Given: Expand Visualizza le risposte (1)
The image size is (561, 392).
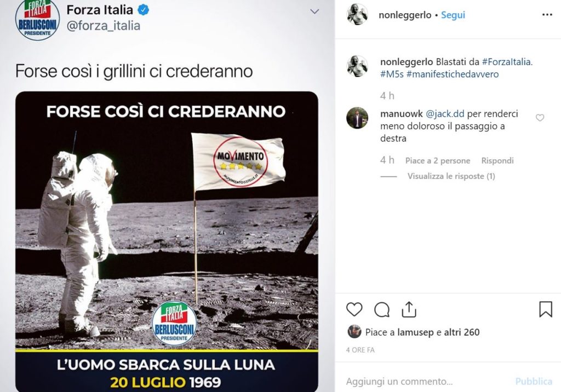Looking at the screenshot, I should [x=451, y=176].
